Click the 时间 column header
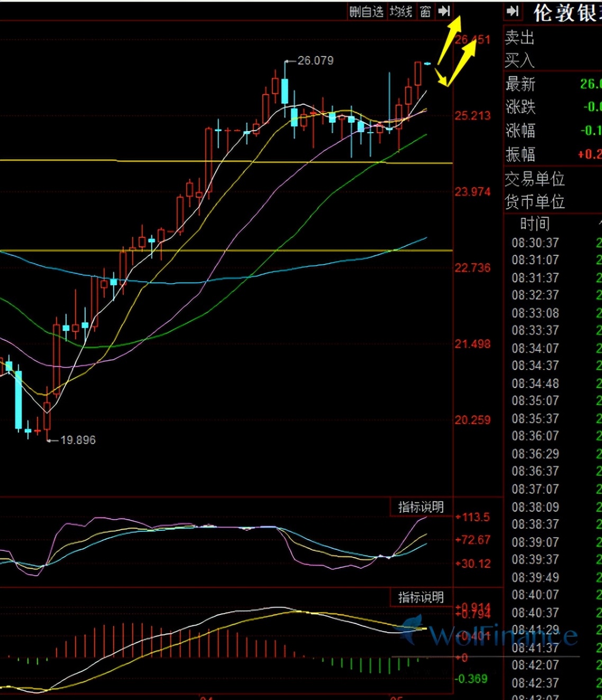Viewport: 602px width, 700px height. (x=535, y=224)
